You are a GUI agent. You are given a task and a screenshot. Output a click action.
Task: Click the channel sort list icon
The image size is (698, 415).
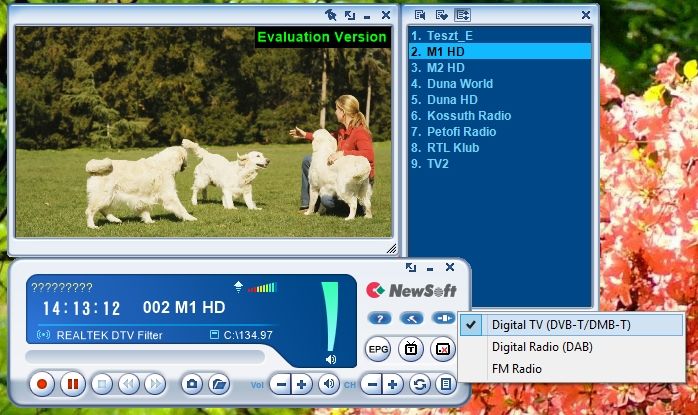point(463,15)
